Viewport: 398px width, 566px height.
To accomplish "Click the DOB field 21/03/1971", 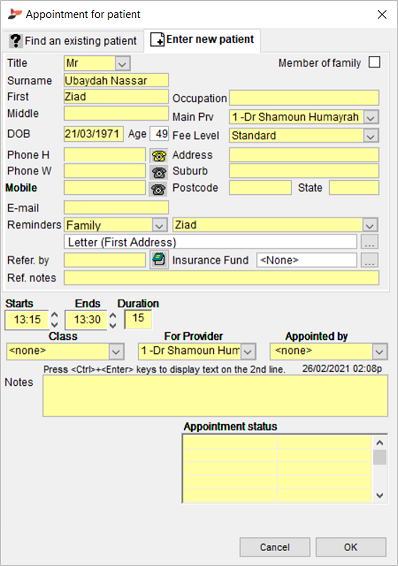I will (94, 134).
